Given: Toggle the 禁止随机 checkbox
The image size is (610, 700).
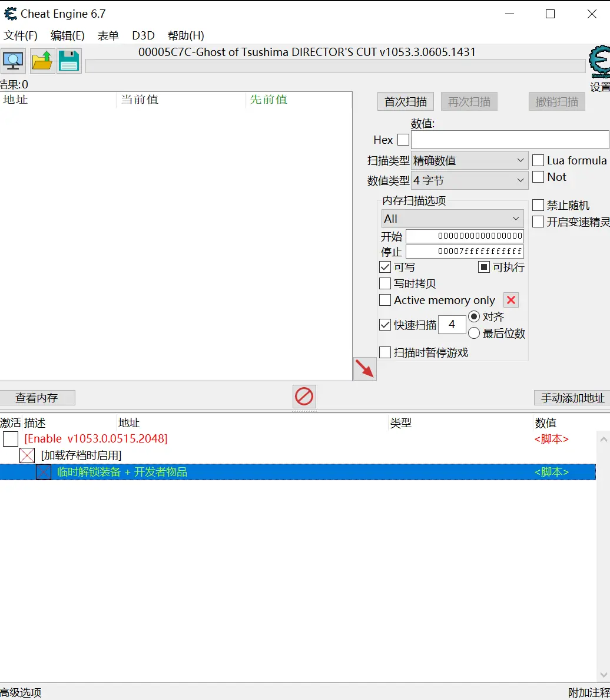Looking at the screenshot, I should [x=538, y=205].
